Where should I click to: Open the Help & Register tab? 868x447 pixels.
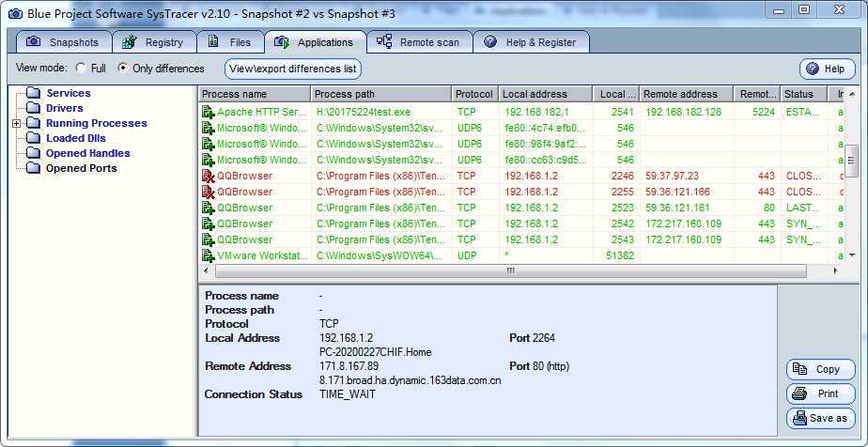[x=531, y=42]
